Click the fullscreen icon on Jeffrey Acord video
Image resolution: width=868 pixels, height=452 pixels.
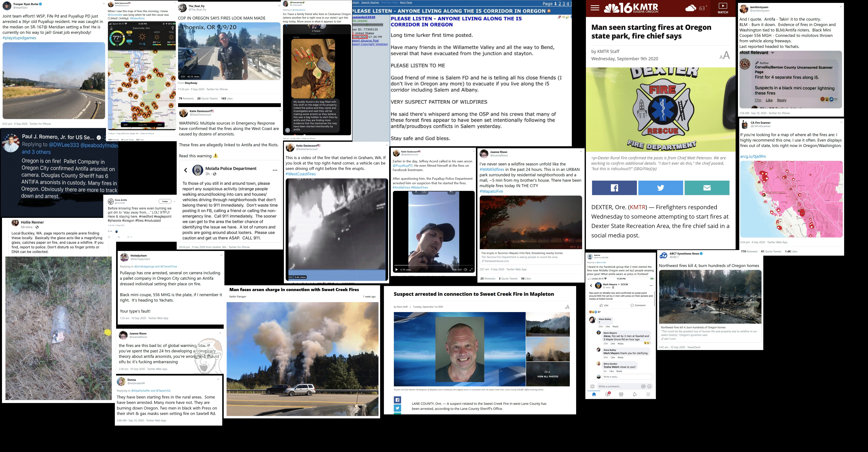pos(471,269)
